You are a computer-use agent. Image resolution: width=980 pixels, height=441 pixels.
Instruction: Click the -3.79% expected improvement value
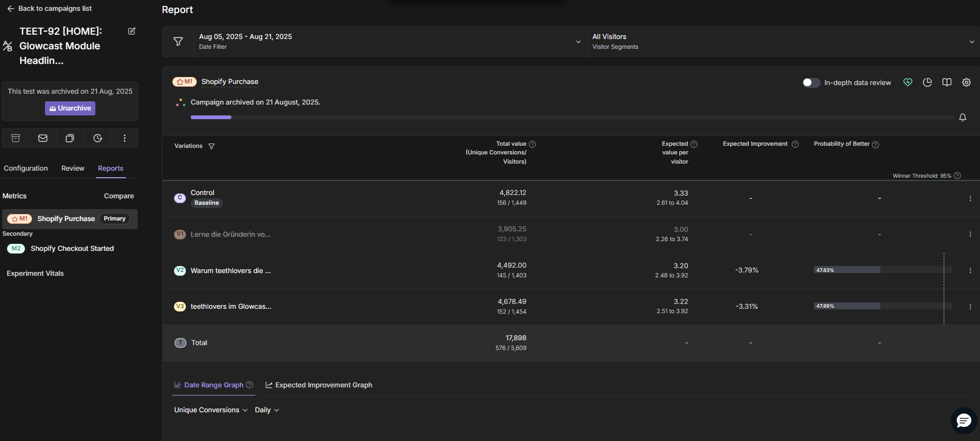(747, 270)
